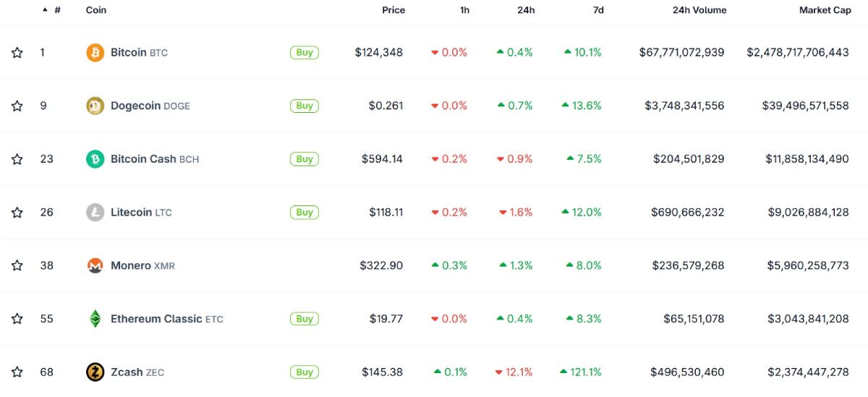
Task: Click the Bitcoin Cash green logo
Action: 95,159
